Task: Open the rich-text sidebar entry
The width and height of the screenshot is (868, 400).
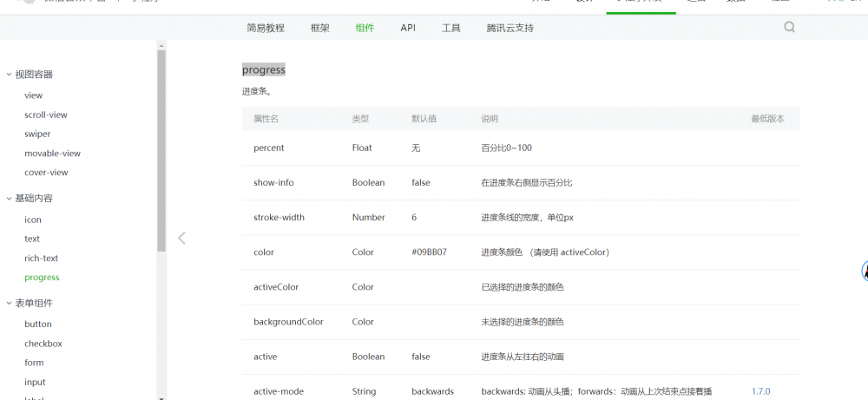Action: 42,258
